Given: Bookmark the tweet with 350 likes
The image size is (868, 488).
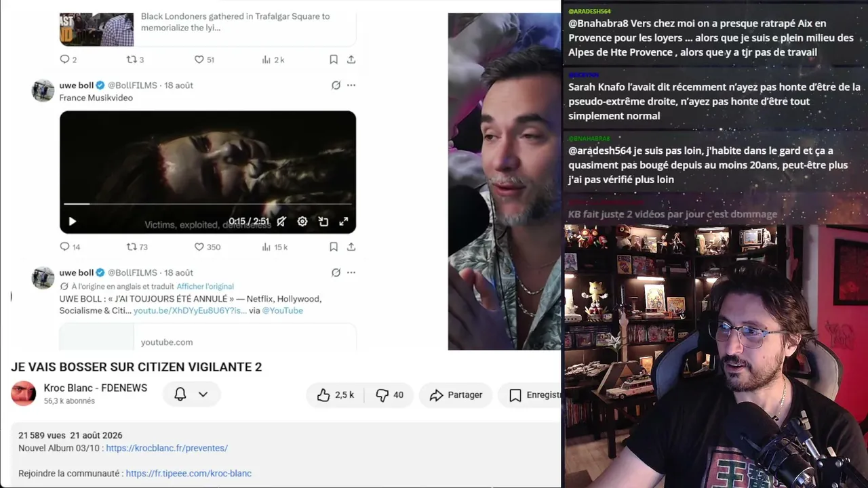Looking at the screenshot, I should [x=334, y=247].
